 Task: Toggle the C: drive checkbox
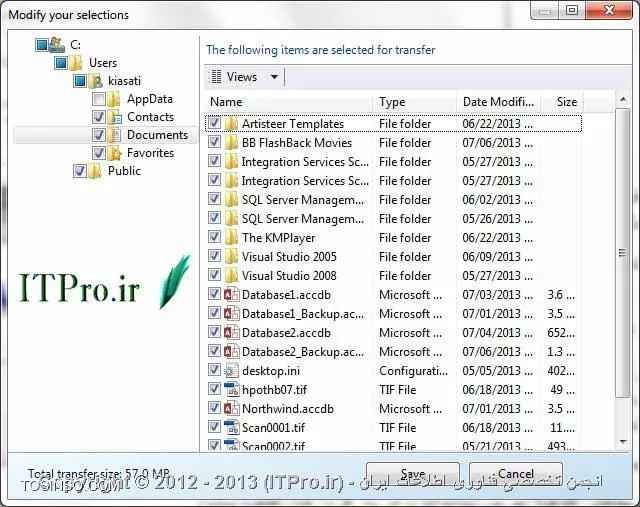(x=42, y=44)
